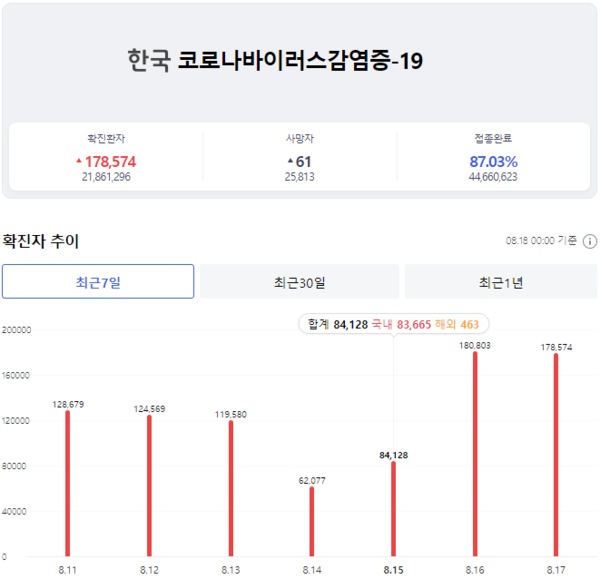Viewport: 600px width, 579px height.
Task: Click the 8.11 date label on axis
Action: point(68,570)
